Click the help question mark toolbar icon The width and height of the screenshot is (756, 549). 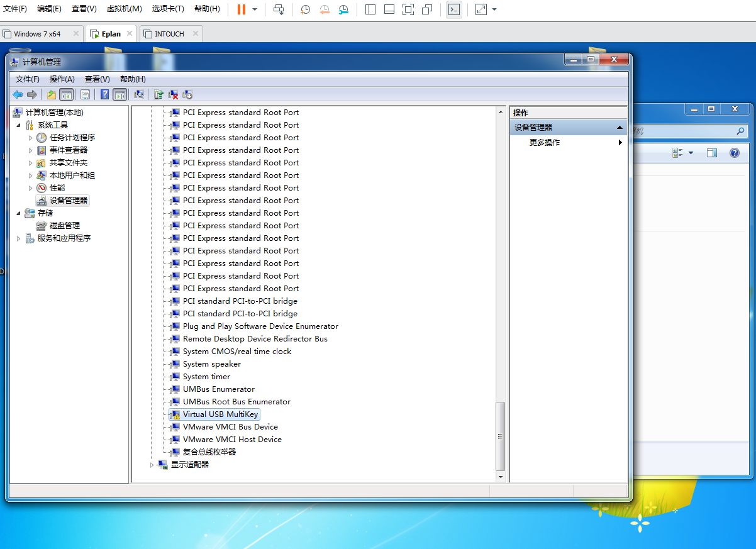point(104,94)
